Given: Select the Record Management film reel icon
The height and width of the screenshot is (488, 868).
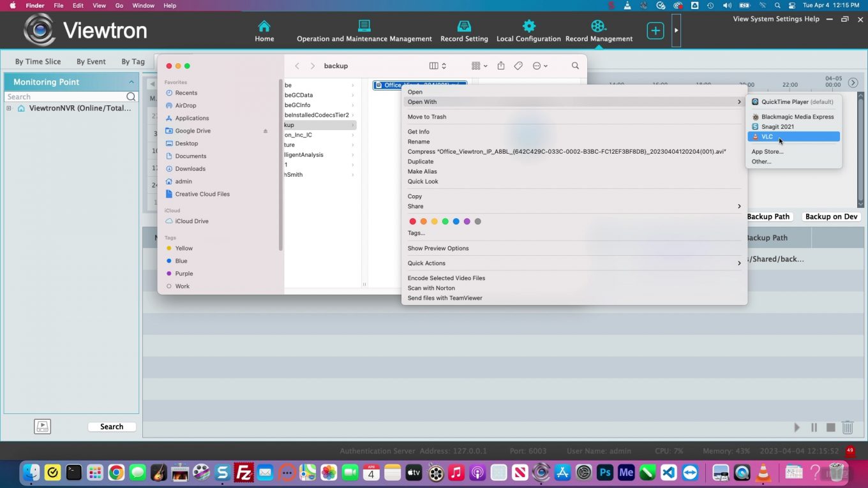Looking at the screenshot, I should pos(598,27).
